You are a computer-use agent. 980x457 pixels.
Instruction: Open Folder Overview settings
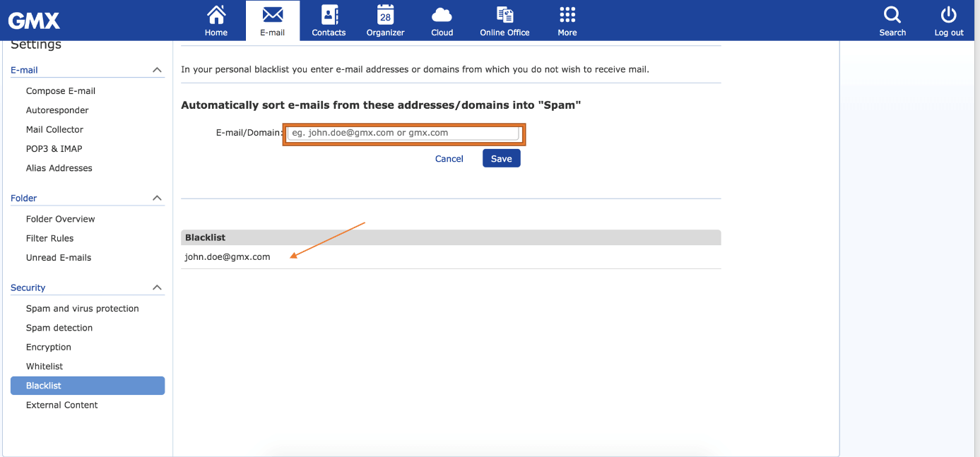point(60,219)
